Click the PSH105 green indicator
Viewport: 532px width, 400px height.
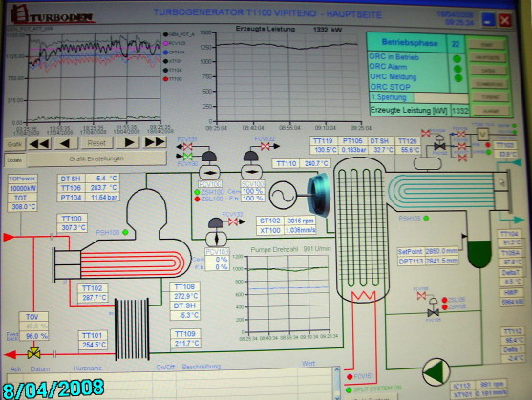[x=426, y=219]
